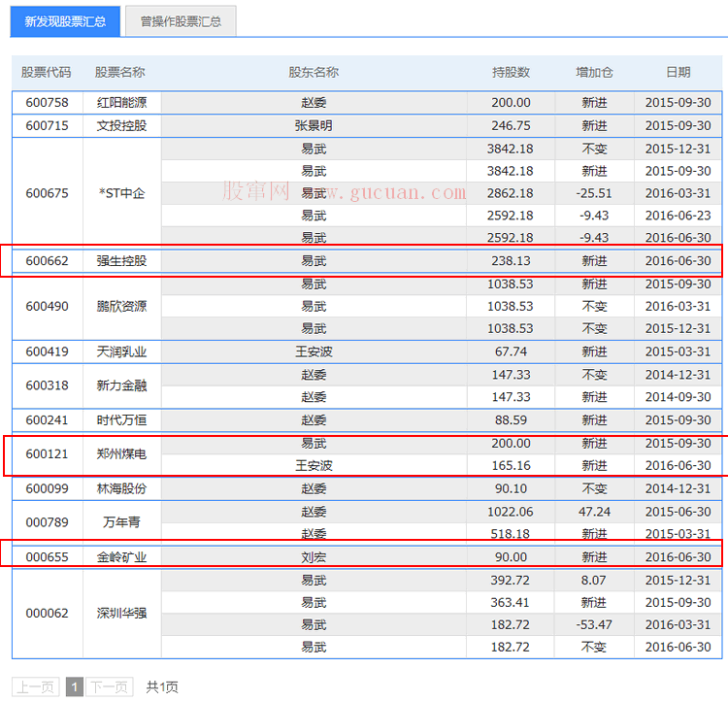Select shareholder name 刘宏
Viewport: 728px width, 702px height.
pos(314,557)
